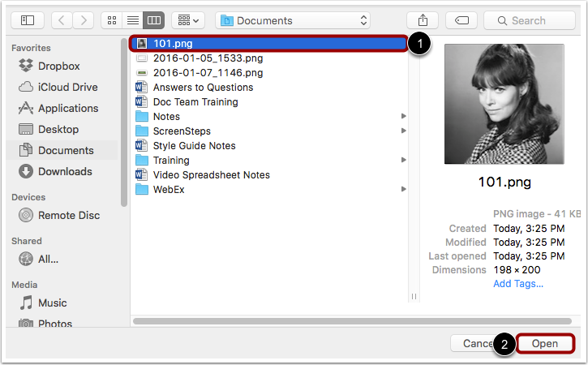Click the folder icon beside Notes

[141, 116]
